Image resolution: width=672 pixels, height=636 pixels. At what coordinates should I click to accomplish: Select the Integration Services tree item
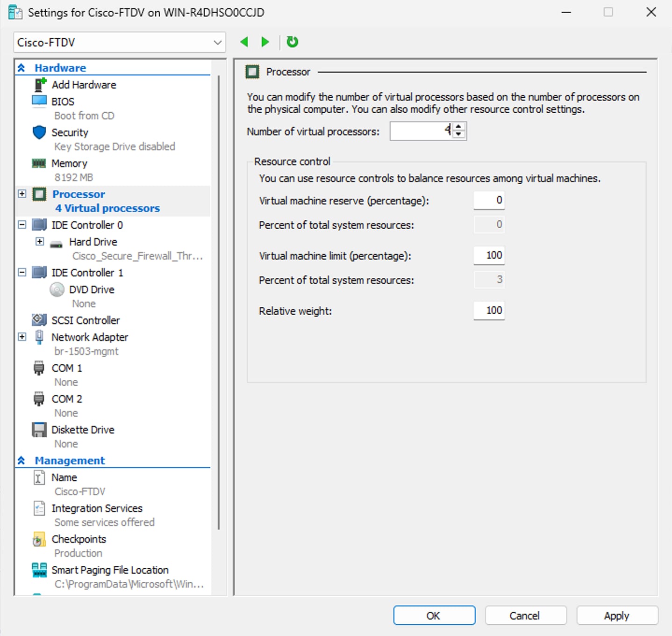[97, 508]
